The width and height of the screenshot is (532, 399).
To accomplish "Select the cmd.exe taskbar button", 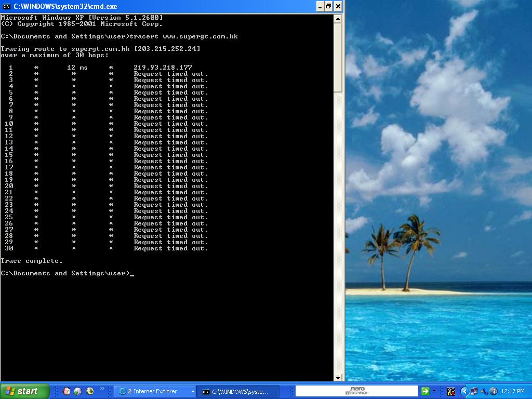I will click(x=237, y=391).
